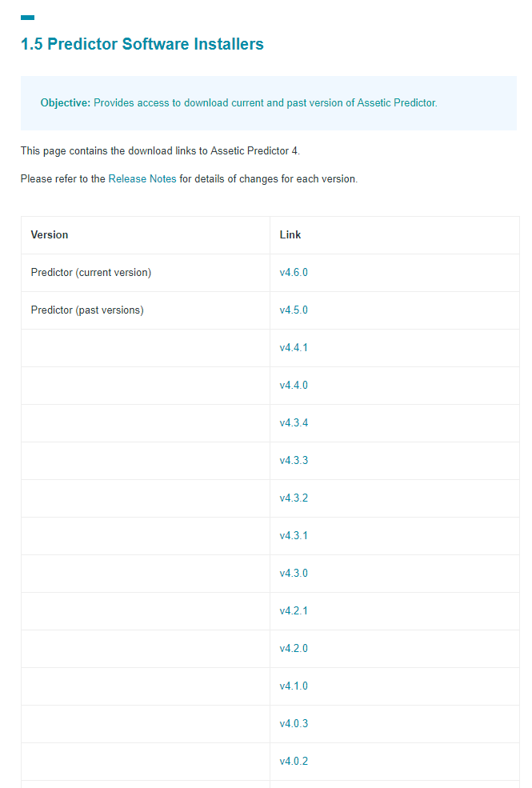This screenshot has width=532, height=788.
Task: Download Predictor v4.0.3
Action: pos(294,724)
